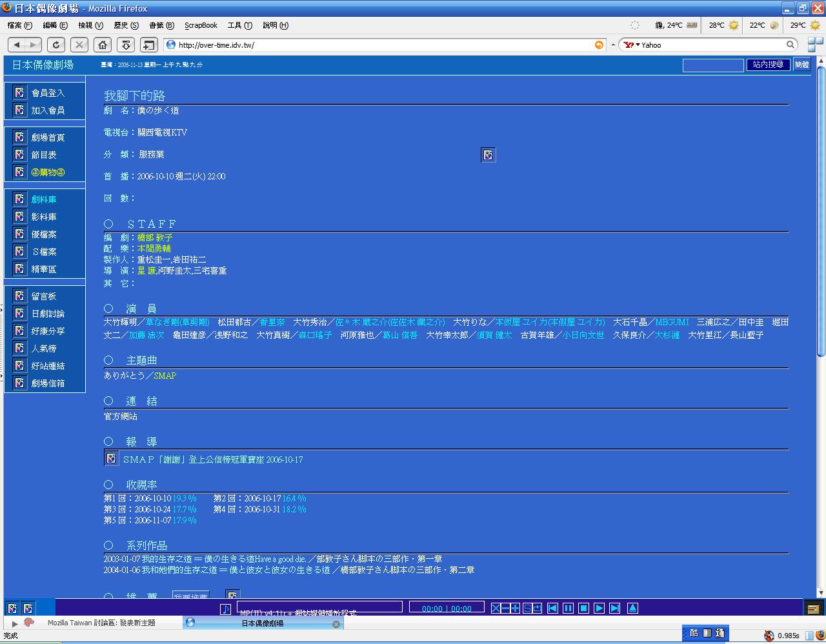Screen dimensions: 826x644
Task: Expand the tab list arrow in tab bar
Action: [x=14, y=623]
